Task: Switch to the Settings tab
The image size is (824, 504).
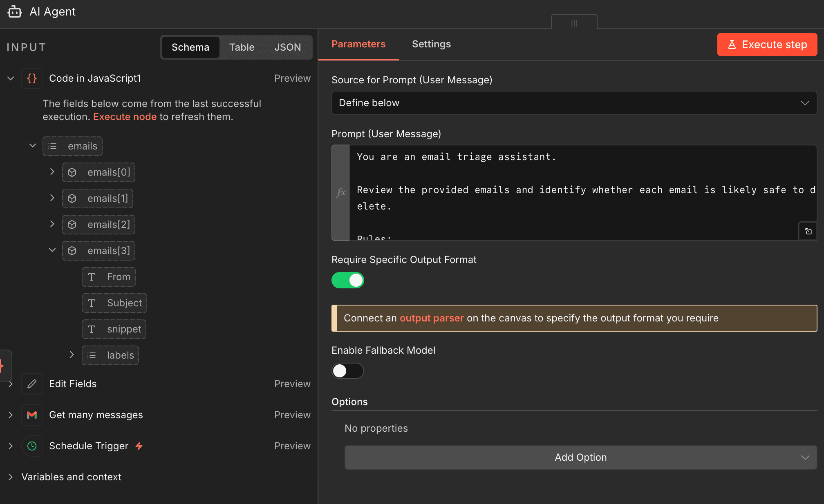Action: [x=431, y=44]
